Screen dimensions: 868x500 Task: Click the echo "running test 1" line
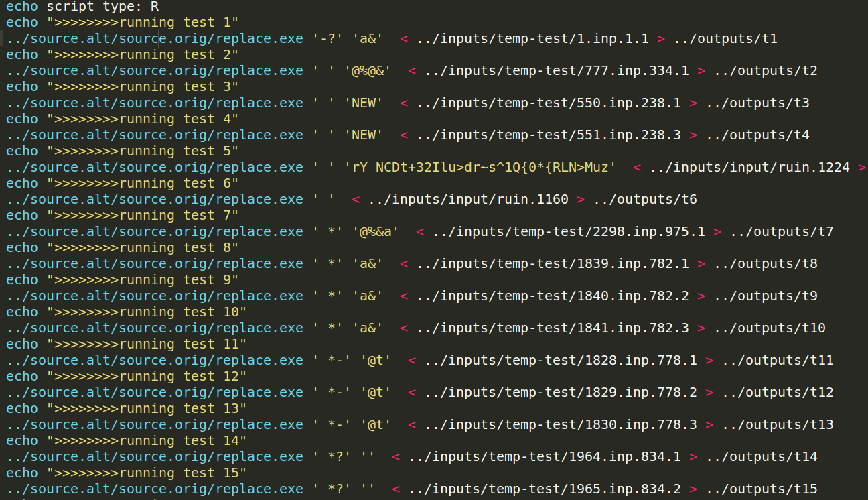click(123, 22)
